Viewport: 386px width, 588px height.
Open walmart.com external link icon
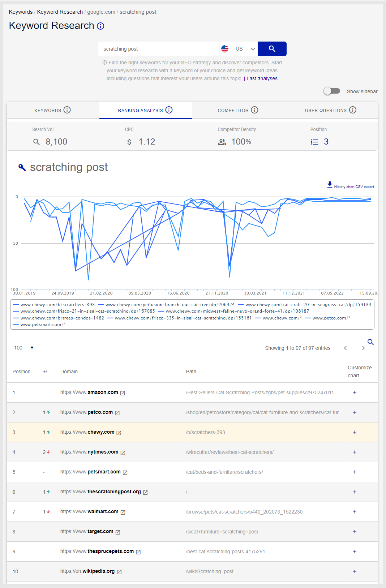[x=123, y=512]
